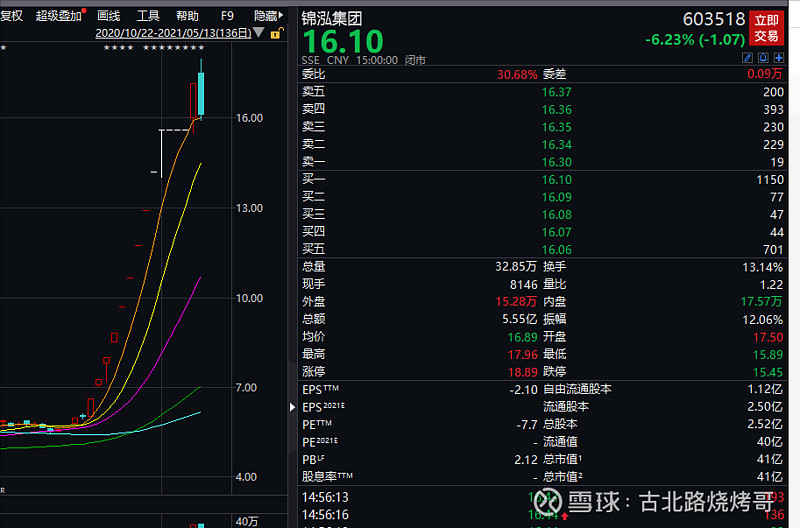
Task: Click the 买一 volume 1150
Action: (x=770, y=180)
